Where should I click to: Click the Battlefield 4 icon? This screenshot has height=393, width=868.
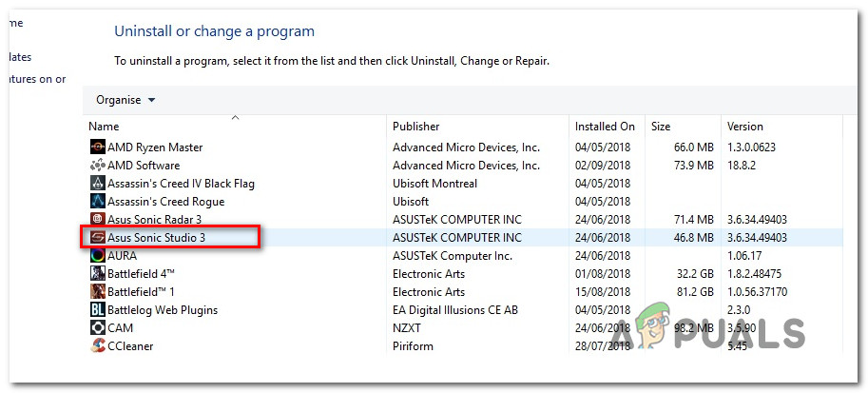click(x=97, y=274)
